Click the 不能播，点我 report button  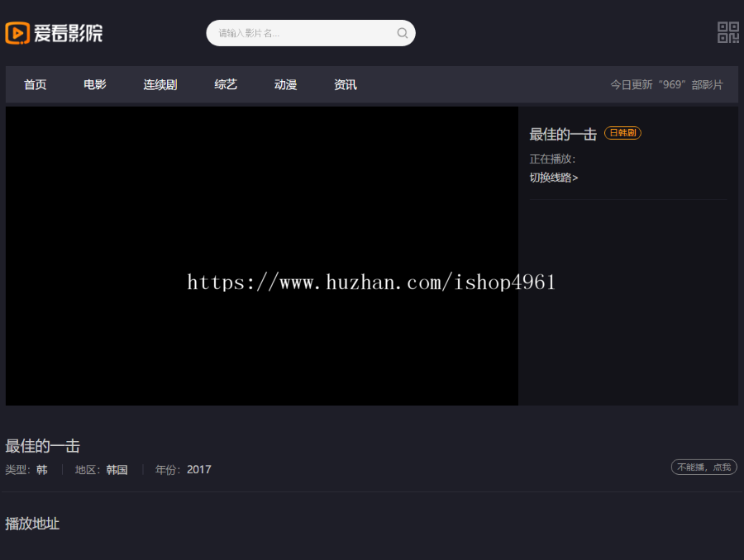point(703,467)
